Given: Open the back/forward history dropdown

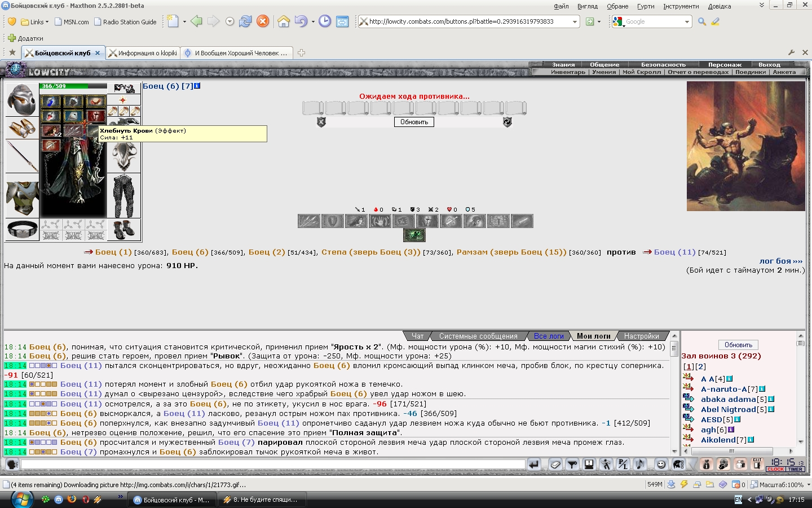Looking at the screenshot, I should tap(230, 21).
